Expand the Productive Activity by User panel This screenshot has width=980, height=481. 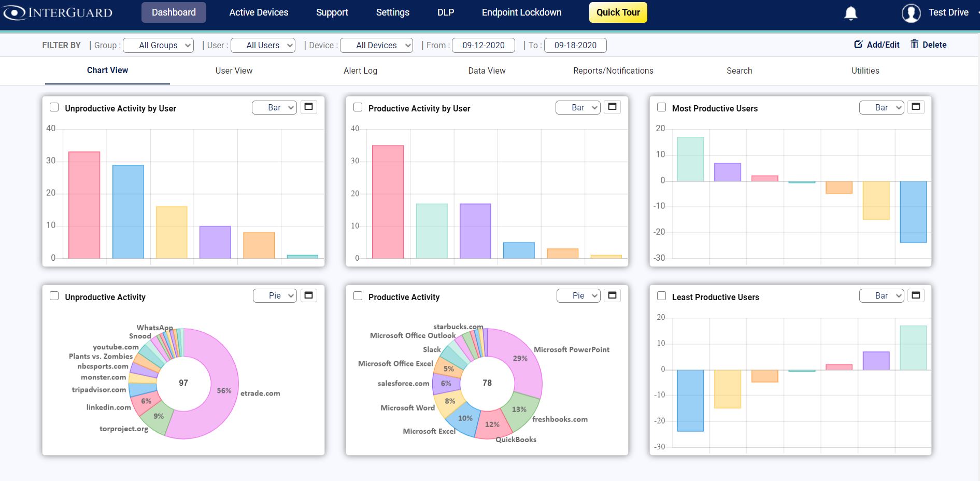point(612,107)
